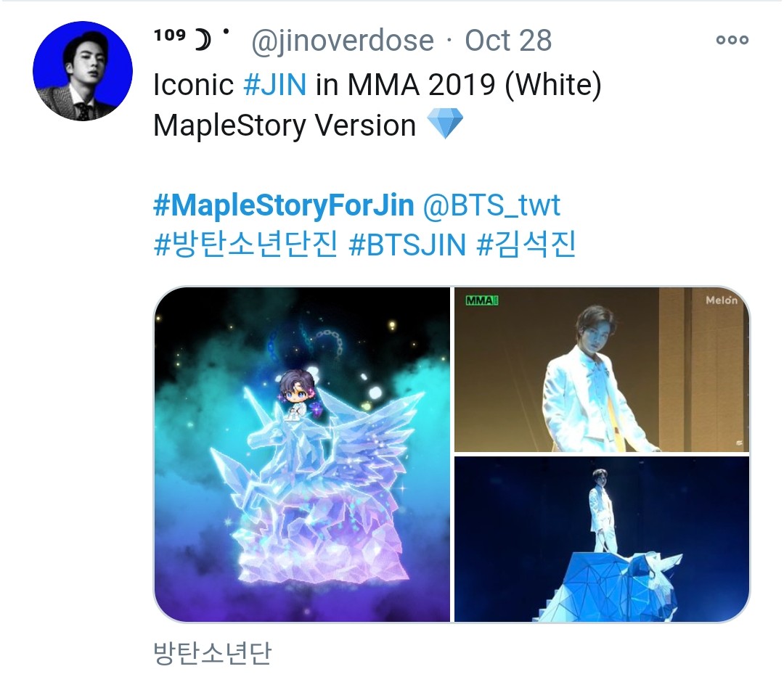Open the #방탄소년단진 hashtag

pos(246,245)
